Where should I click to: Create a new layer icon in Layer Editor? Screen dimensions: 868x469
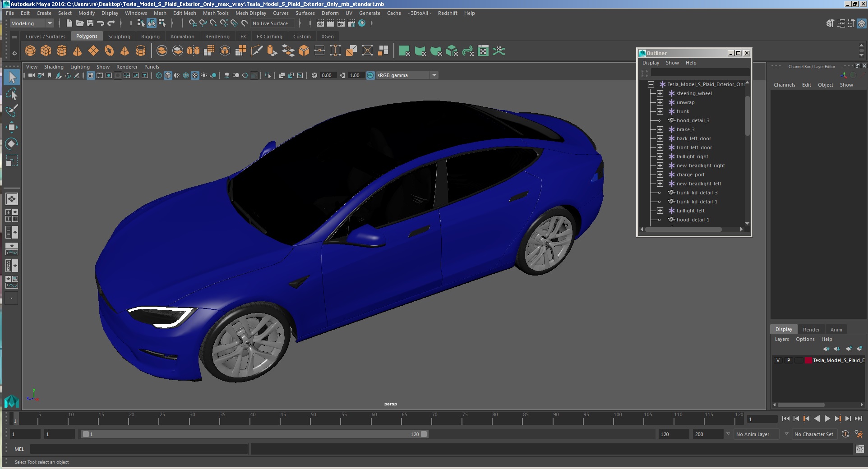(x=849, y=349)
